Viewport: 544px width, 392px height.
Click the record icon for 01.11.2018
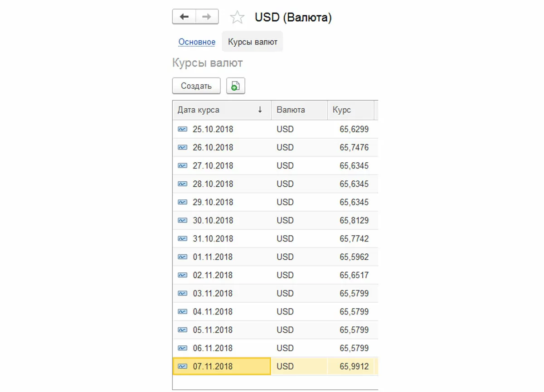point(182,257)
